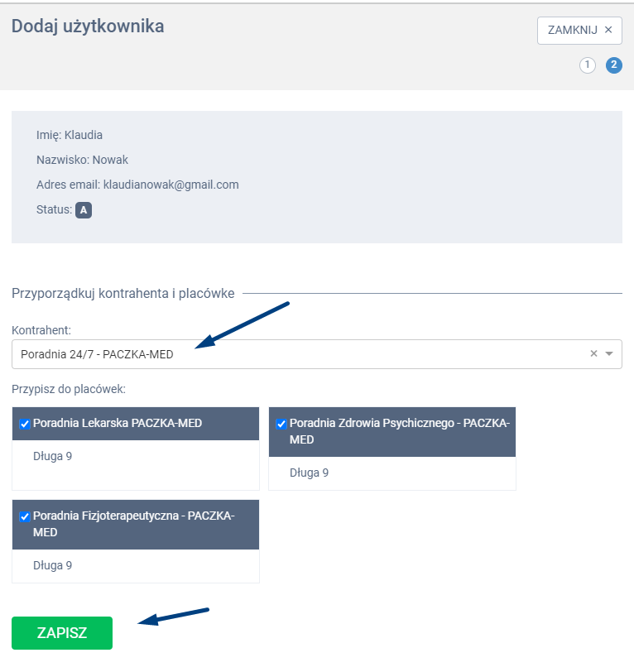Screen dimensions: 634x672
Task: Toggle Poradnia Zdrowia Psychicznego checkbox
Action: click(281, 424)
